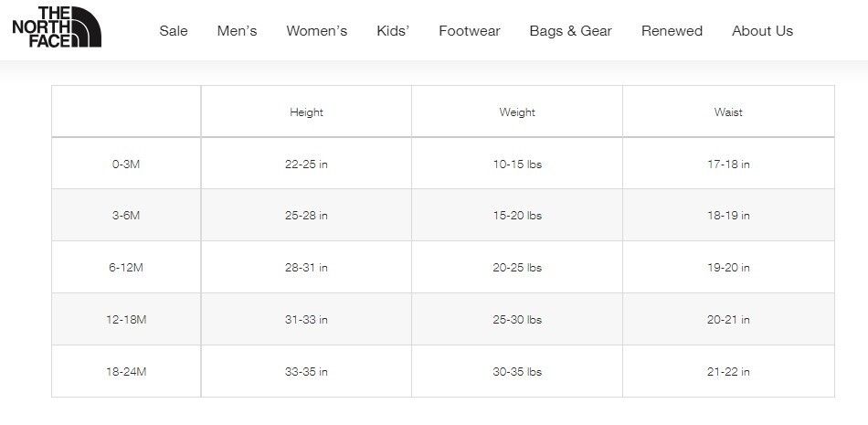Click the 0-3M size row label
This screenshot has height=425, width=868.
(x=126, y=164)
